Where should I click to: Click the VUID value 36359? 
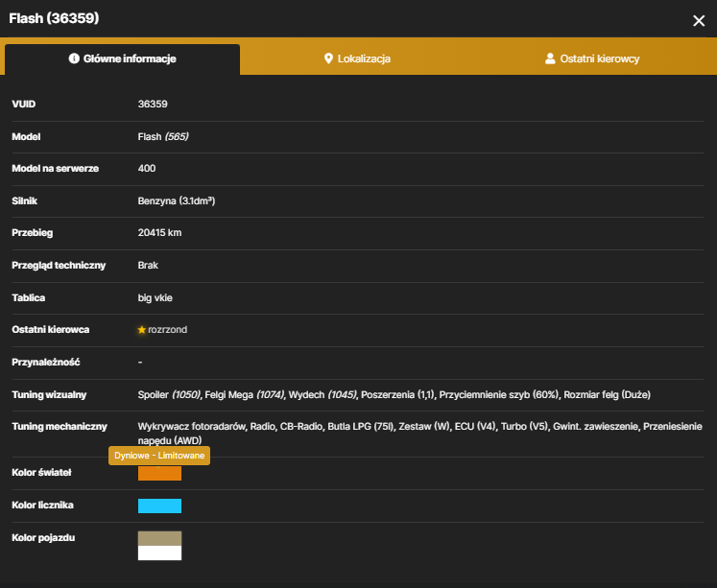(153, 105)
